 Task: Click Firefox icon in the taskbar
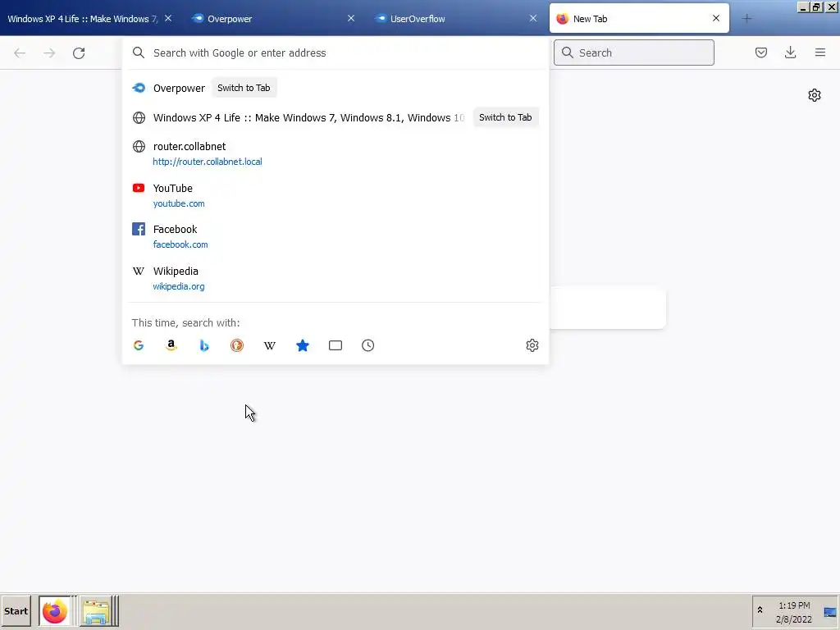click(x=55, y=611)
